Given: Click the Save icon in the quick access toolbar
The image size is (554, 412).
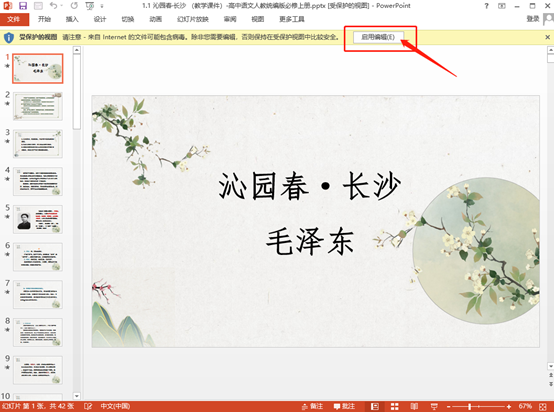Looking at the screenshot, I should click(23, 6).
